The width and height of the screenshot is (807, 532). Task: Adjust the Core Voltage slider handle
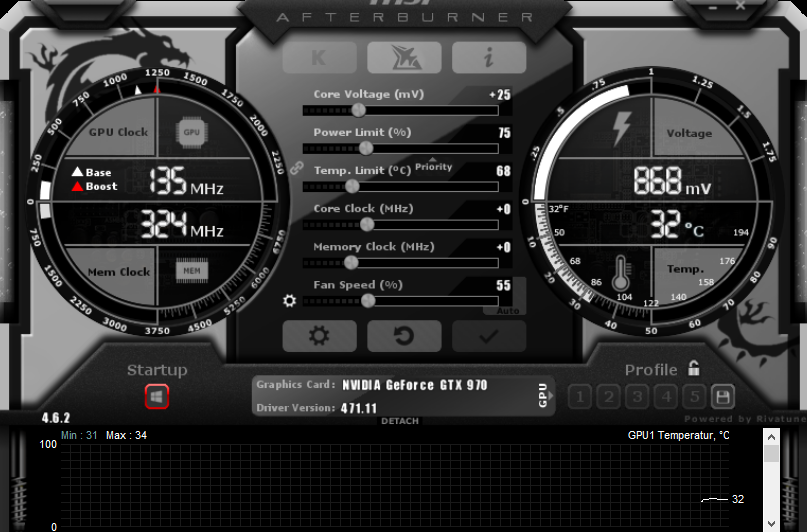358,110
